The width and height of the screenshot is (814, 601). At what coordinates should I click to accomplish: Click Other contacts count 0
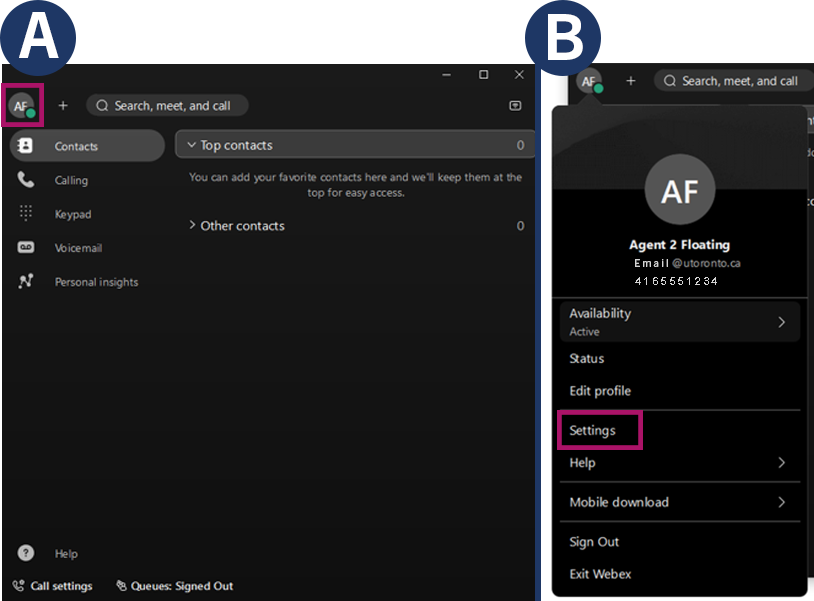[520, 226]
